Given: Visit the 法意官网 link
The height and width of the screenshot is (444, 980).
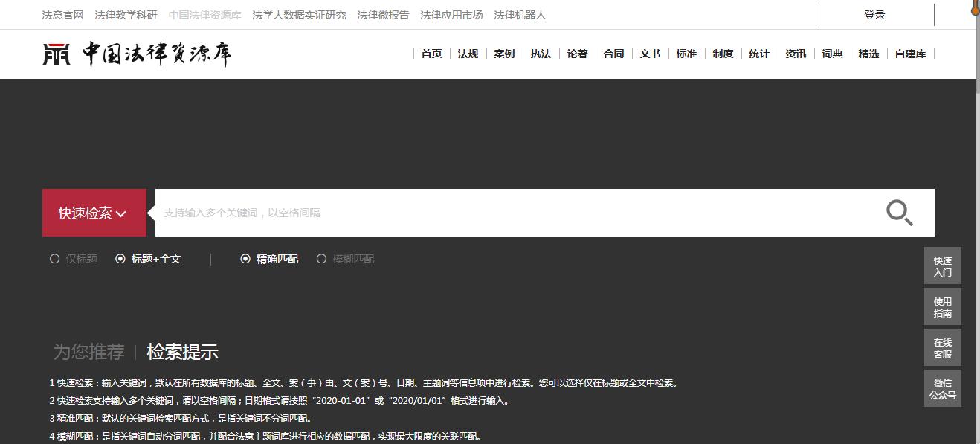Looking at the screenshot, I should 62,15.
